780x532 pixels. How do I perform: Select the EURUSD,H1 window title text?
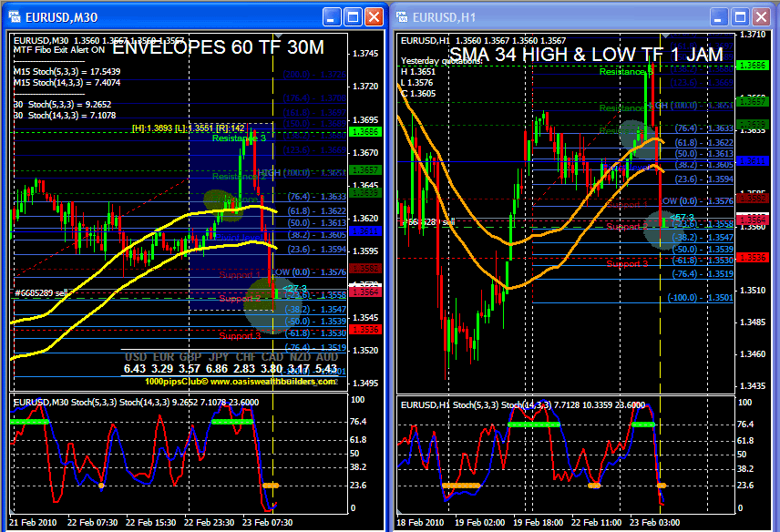pos(445,17)
